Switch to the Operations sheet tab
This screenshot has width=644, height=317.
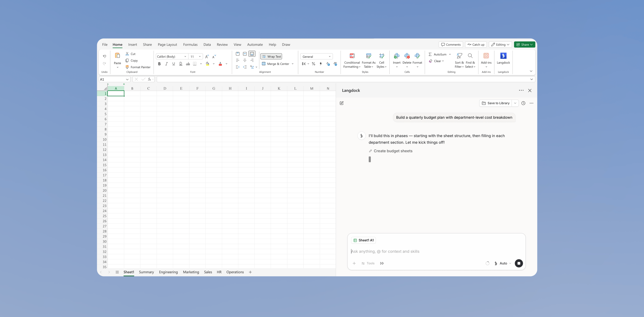coord(235,272)
